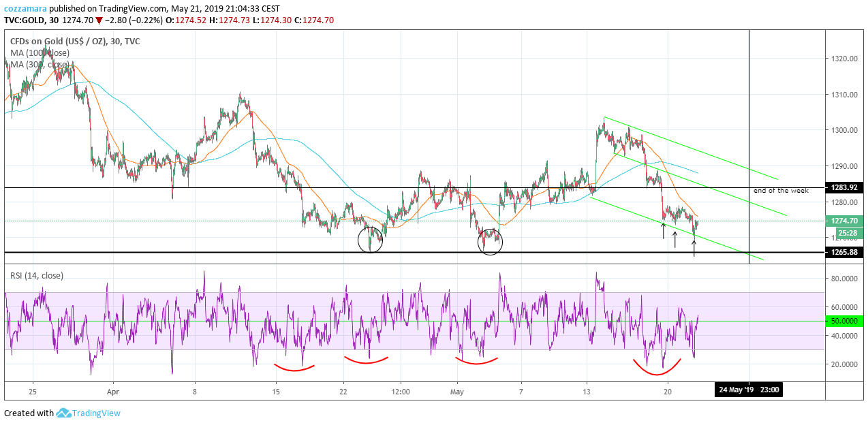This screenshot has width=868, height=425.
Task: Click the 1265.88 support price label
Action: 843,253
